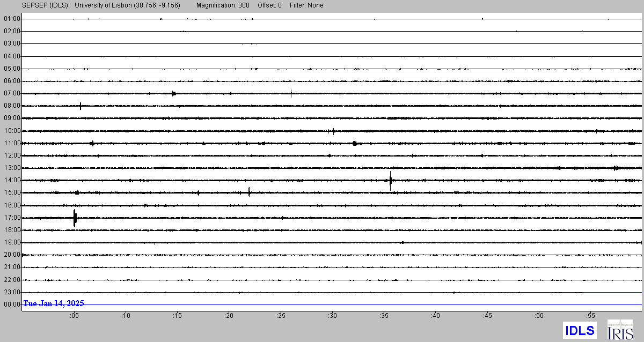Select the :57 burst on the 13:00 trace
The image size is (644, 342).
(616, 168)
